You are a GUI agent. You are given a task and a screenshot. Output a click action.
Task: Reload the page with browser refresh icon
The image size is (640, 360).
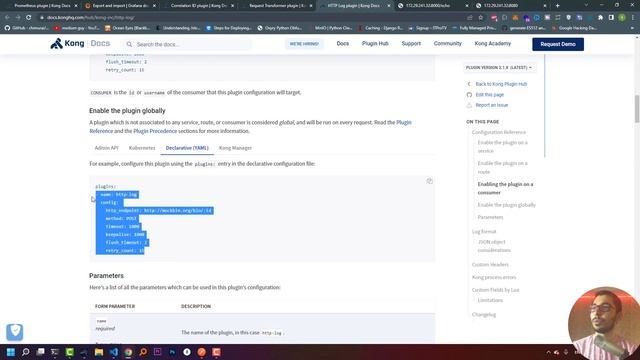tap(29, 18)
